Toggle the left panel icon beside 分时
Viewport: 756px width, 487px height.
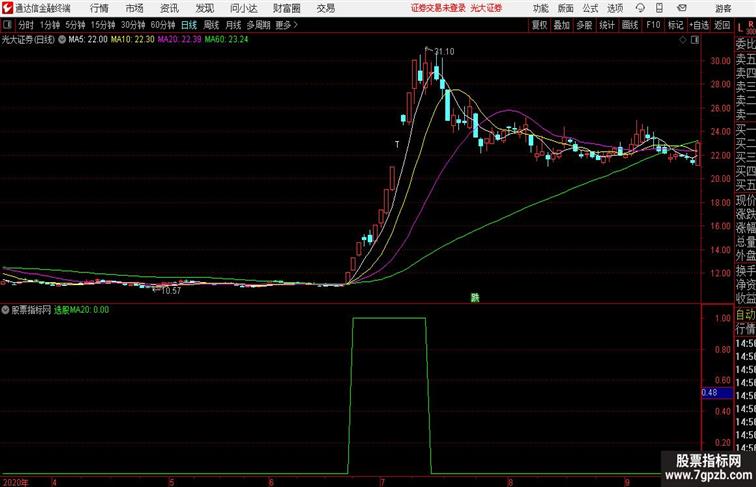pyautogui.click(x=7, y=25)
